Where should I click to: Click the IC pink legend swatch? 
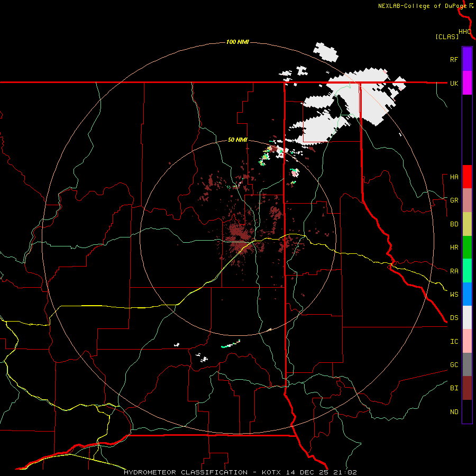click(x=467, y=341)
